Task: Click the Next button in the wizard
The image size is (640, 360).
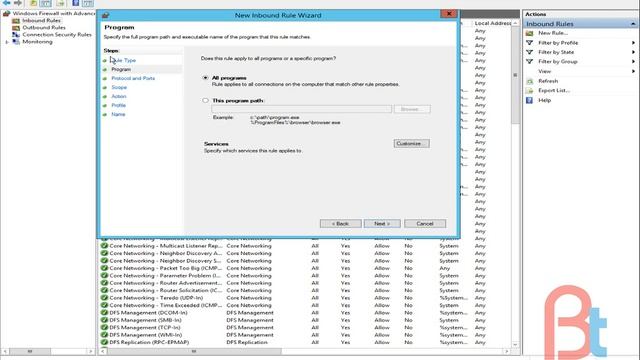Action: point(382,224)
